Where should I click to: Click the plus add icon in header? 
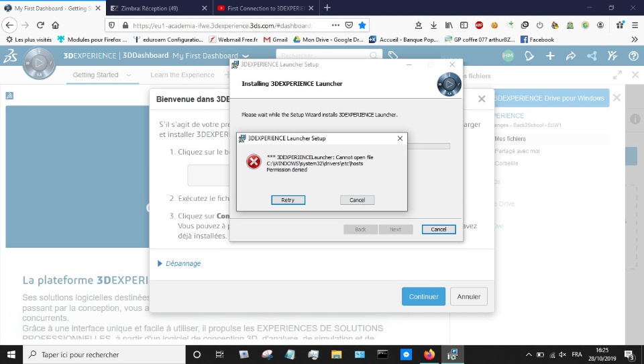coord(550,56)
